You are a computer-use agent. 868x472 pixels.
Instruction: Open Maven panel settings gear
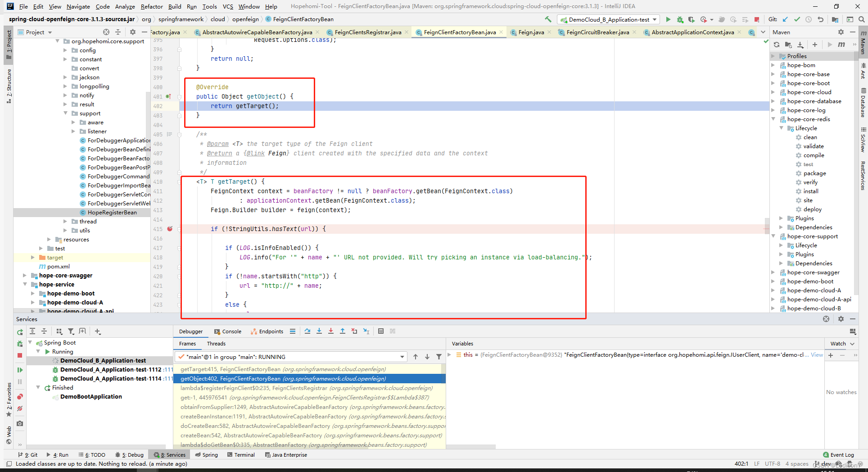click(x=841, y=32)
